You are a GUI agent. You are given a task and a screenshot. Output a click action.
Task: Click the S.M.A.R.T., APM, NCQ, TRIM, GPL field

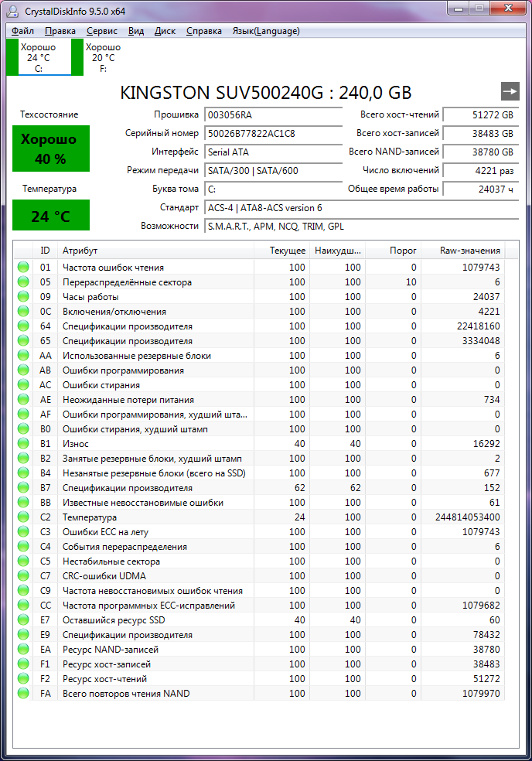coord(362,226)
